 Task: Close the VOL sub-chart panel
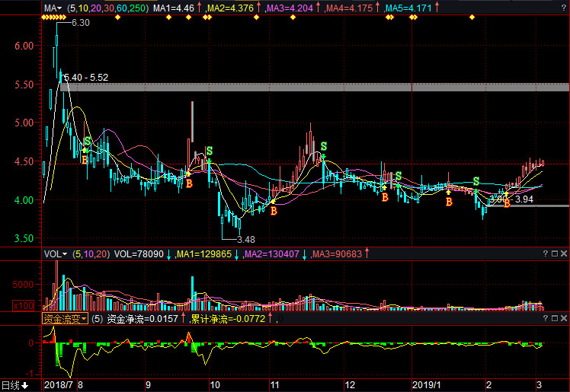[x=562, y=253]
